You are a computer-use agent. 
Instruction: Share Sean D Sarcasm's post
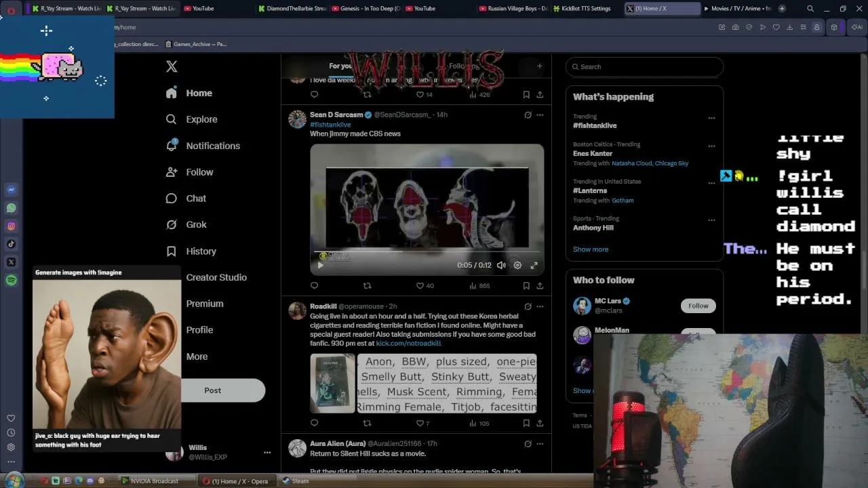click(x=540, y=285)
